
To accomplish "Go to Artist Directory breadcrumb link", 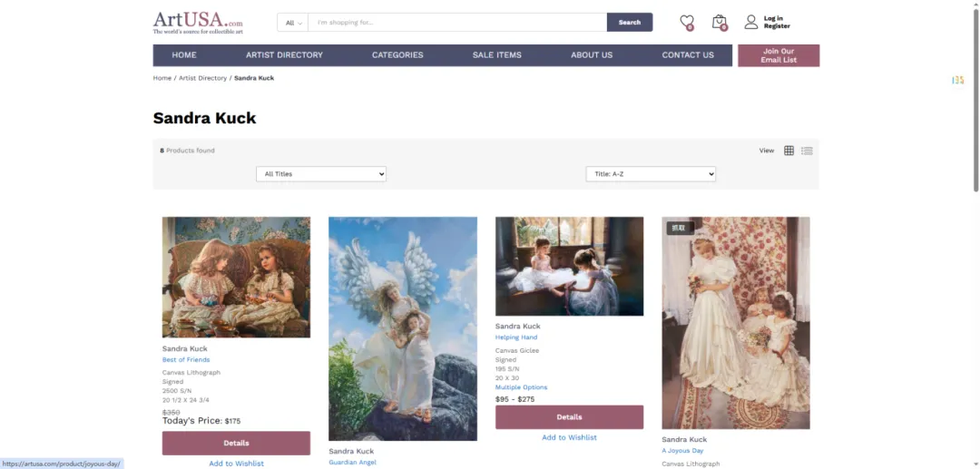I will point(203,78).
